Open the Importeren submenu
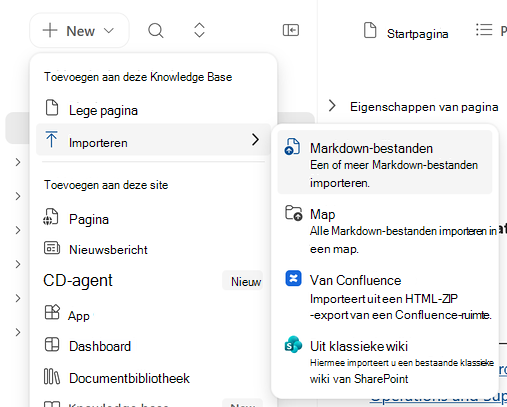This screenshot has height=407, width=507. click(153, 139)
